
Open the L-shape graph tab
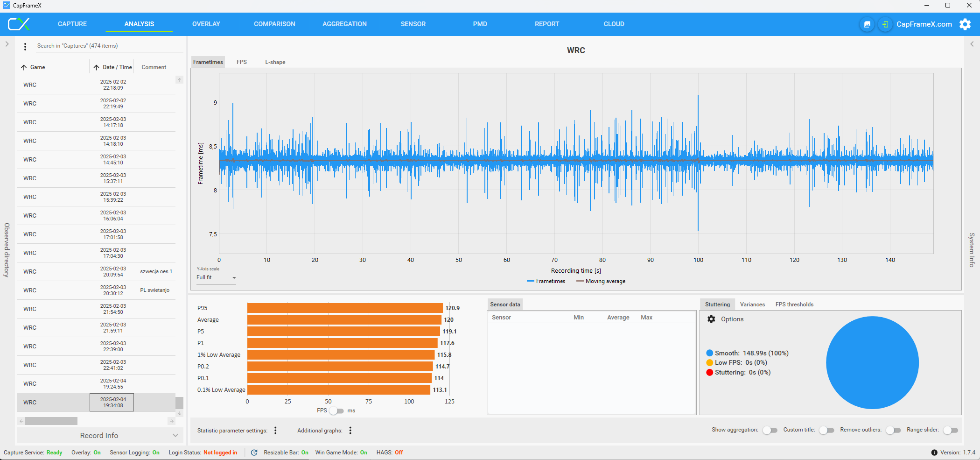point(275,62)
